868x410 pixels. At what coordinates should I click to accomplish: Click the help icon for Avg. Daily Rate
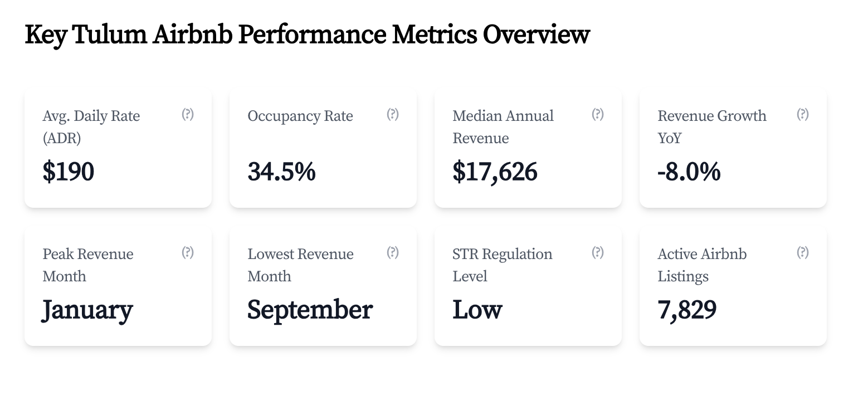pyautogui.click(x=188, y=114)
